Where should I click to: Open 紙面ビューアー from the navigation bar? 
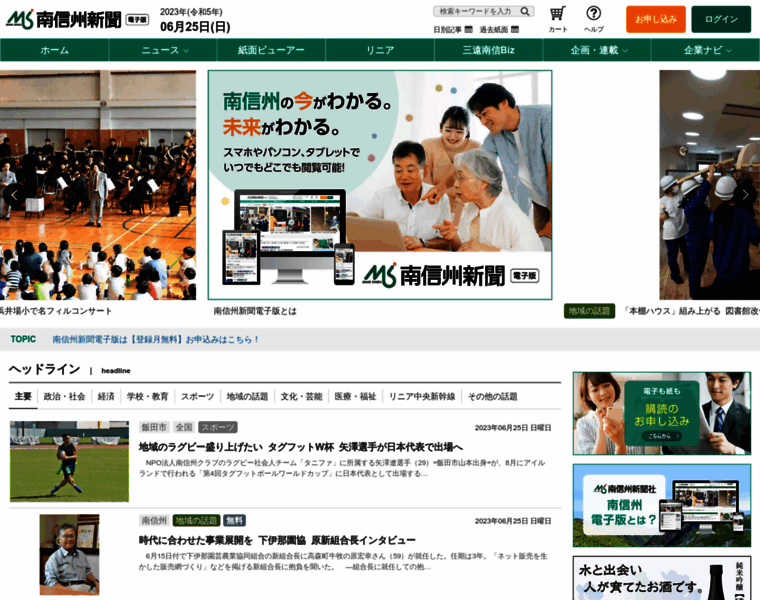(271, 50)
